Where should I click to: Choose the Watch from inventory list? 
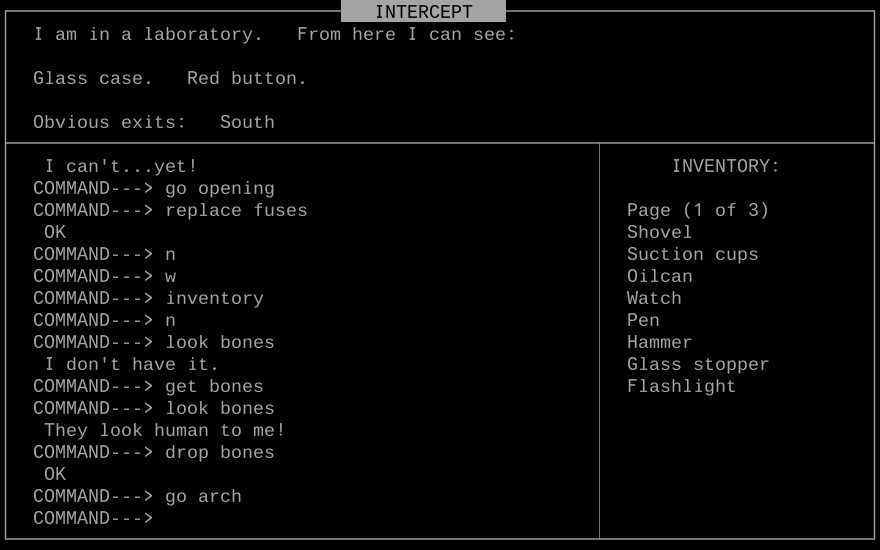click(654, 298)
